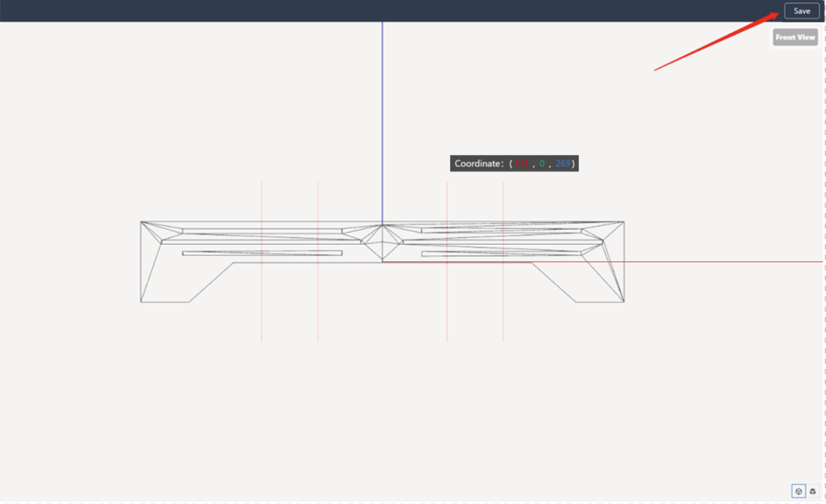Switch to wireframe cube display mode

(x=799, y=492)
